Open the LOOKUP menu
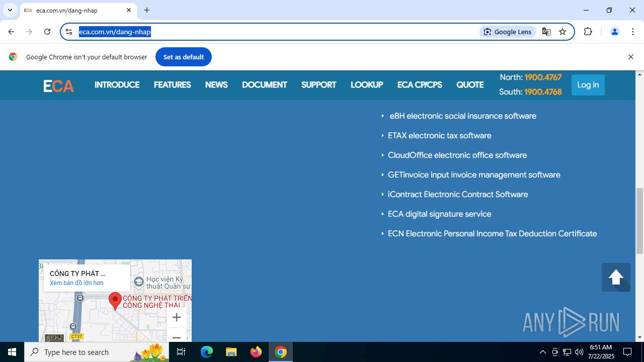644x362 pixels. click(x=367, y=85)
